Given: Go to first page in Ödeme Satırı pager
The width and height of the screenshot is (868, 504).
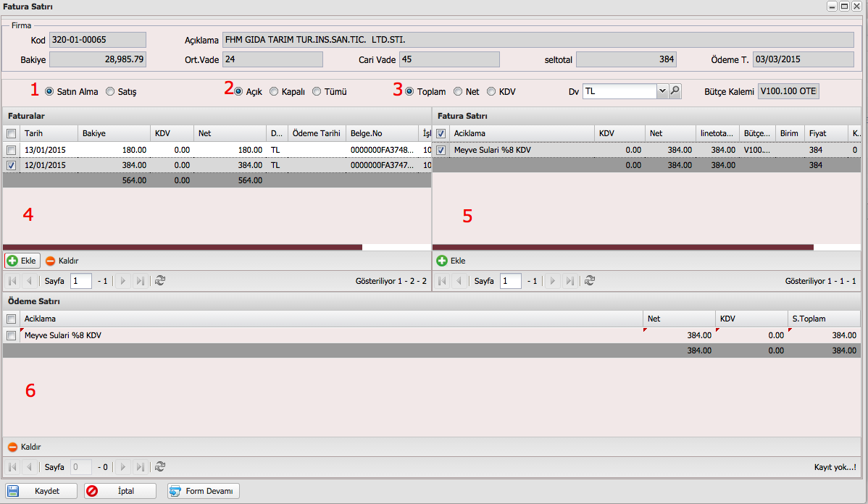Looking at the screenshot, I should coord(12,467).
